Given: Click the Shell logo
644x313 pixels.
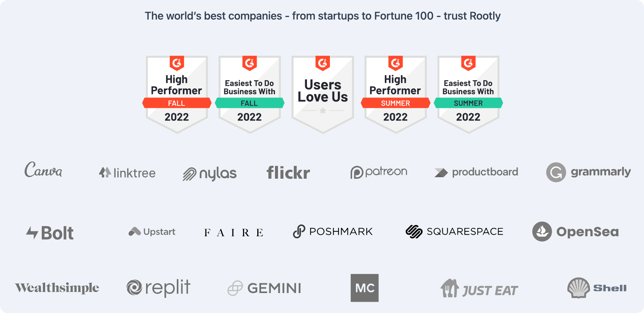Looking at the screenshot, I should [597, 288].
